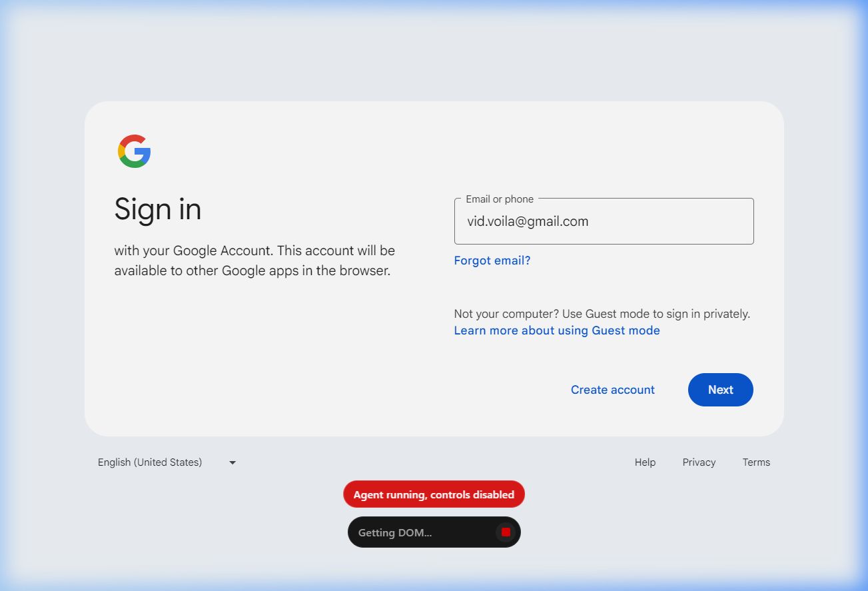Click the "Email or phone" floating label
The image size is (868, 591).
(500, 199)
